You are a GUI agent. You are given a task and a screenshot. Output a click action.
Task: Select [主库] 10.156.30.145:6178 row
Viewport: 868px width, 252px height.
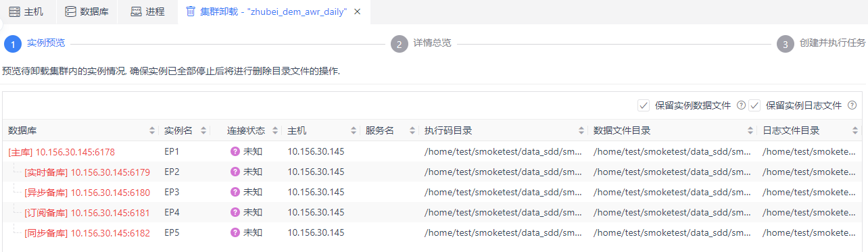pos(433,152)
